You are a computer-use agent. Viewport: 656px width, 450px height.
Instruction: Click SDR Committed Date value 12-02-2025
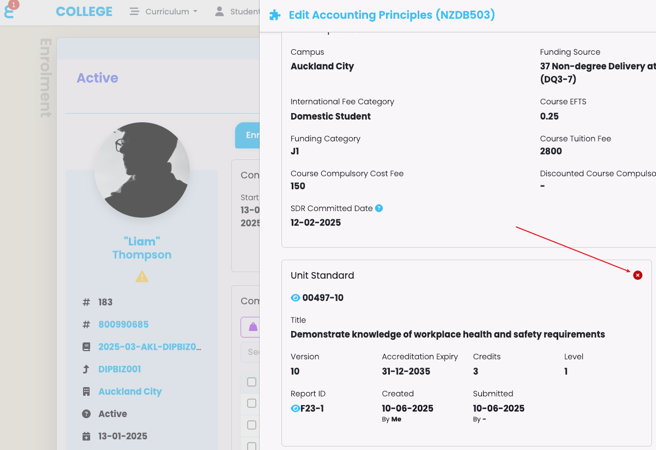click(316, 222)
